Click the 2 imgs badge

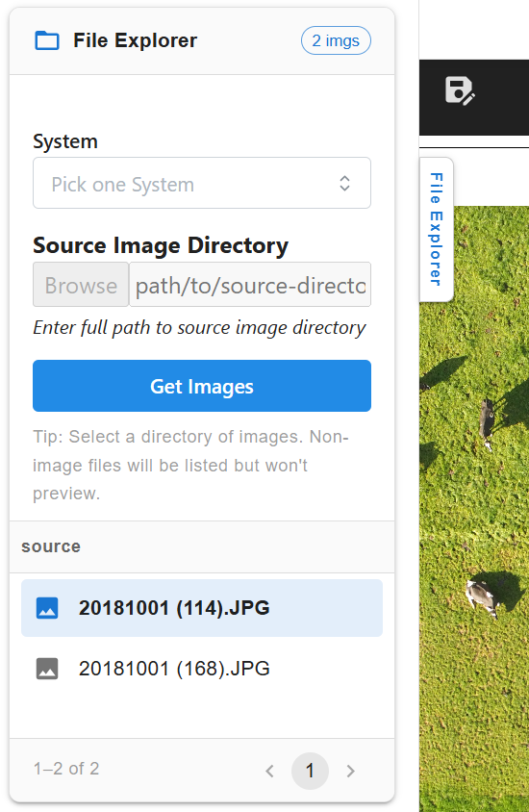336,40
